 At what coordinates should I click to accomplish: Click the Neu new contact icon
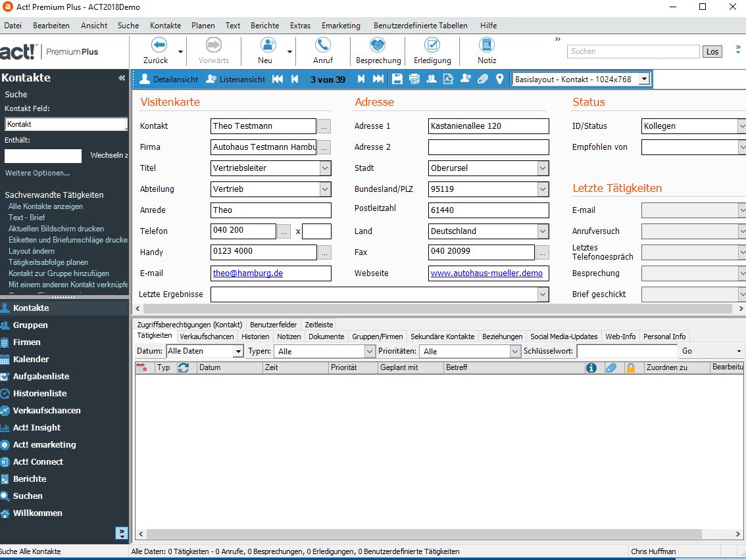tap(268, 45)
